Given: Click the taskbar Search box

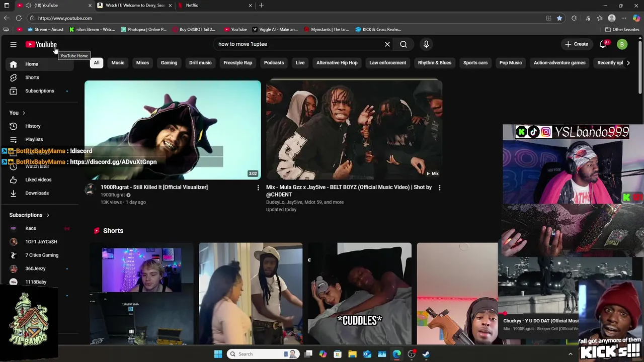Looking at the screenshot, I should [263, 354].
